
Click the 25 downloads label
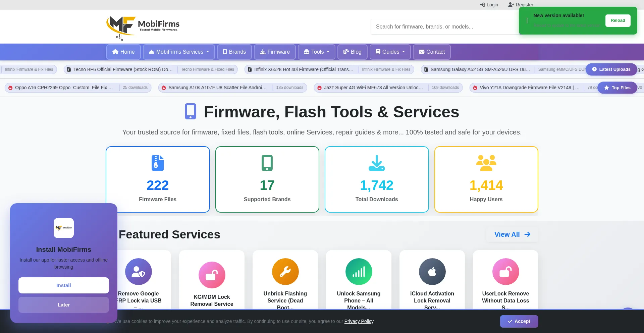pos(135,88)
